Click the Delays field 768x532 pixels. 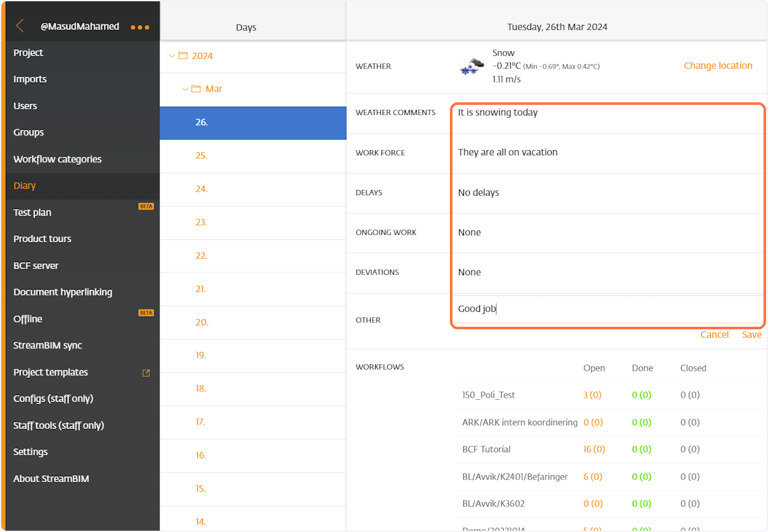point(607,193)
